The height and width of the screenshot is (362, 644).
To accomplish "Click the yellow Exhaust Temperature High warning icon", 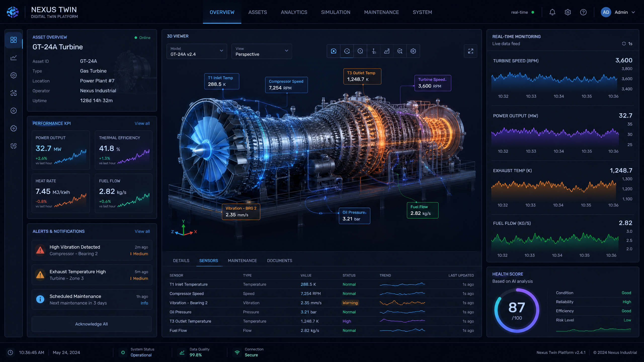I will tap(40, 275).
